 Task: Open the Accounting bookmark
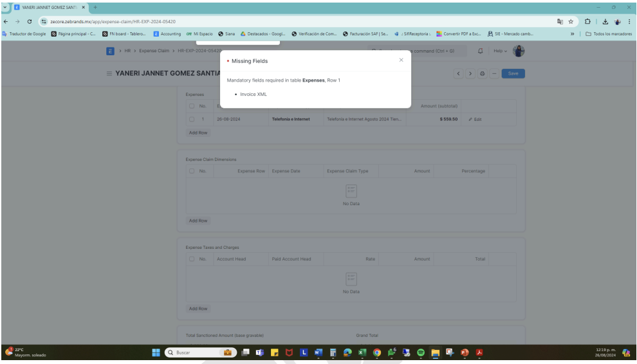[167, 34]
